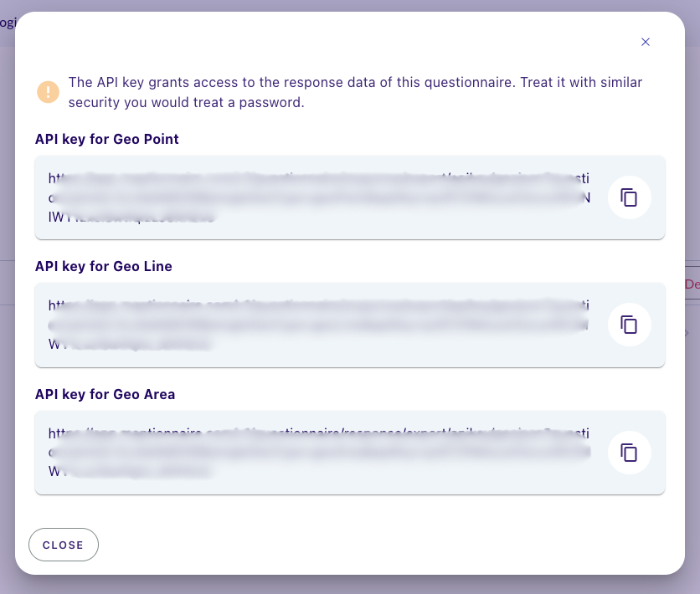Viewport: 700px width, 594px height.
Task: Copy the Geo Area API key
Action: 629,453
